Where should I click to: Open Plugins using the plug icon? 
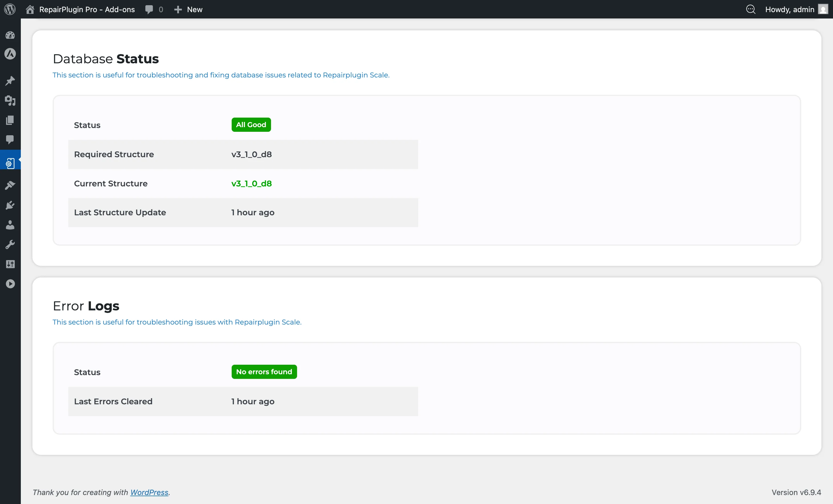click(x=10, y=205)
